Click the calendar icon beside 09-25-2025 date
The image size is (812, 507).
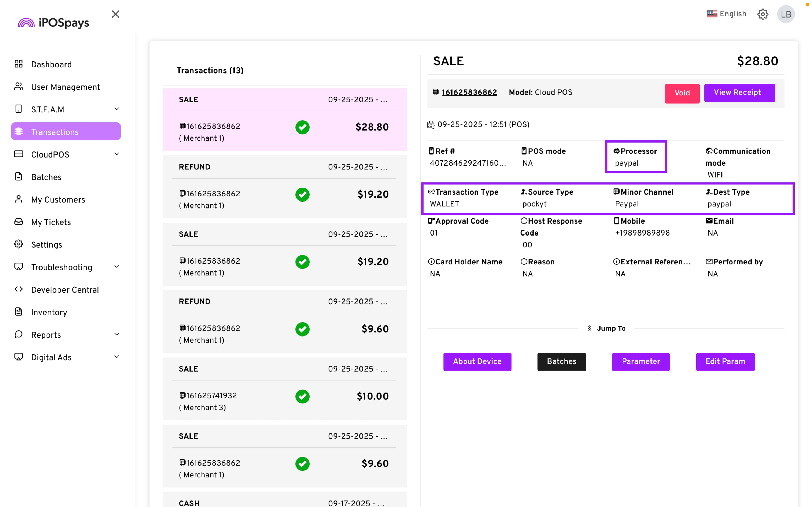tap(431, 125)
